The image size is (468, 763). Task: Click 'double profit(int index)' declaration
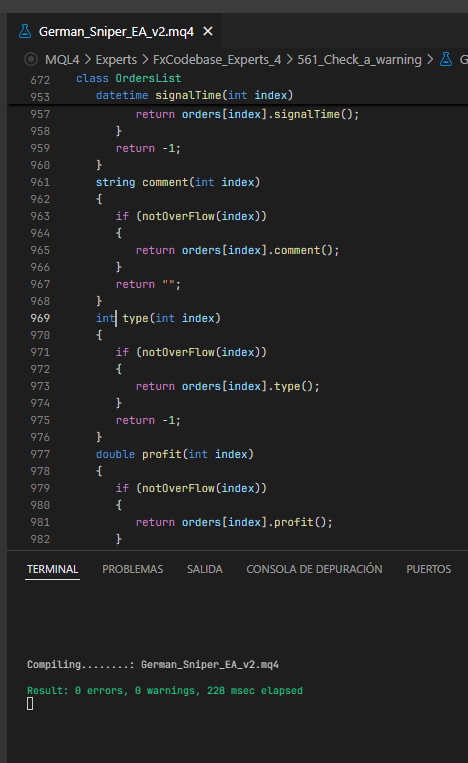[x=175, y=454]
